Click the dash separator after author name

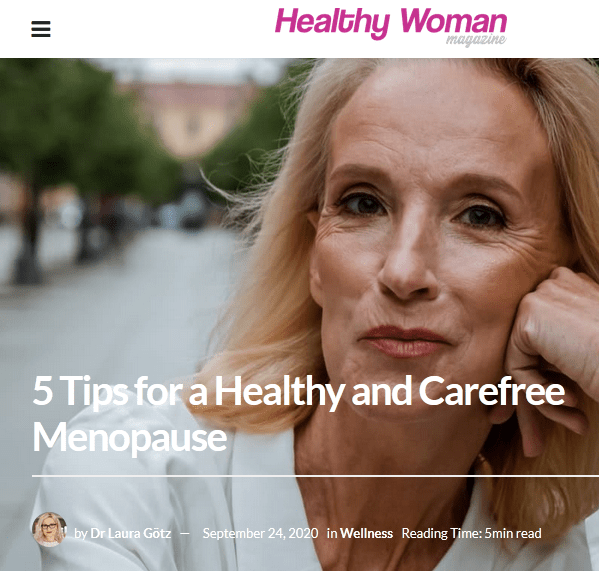tap(185, 533)
